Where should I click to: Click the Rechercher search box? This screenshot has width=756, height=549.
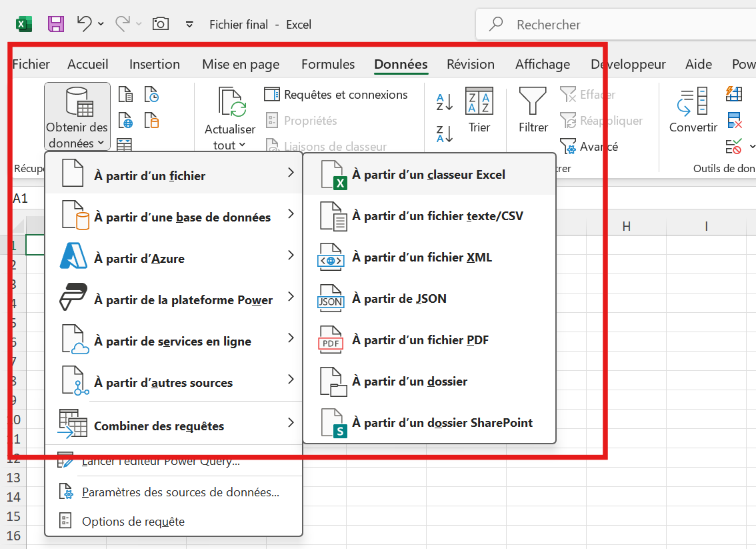click(616, 24)
